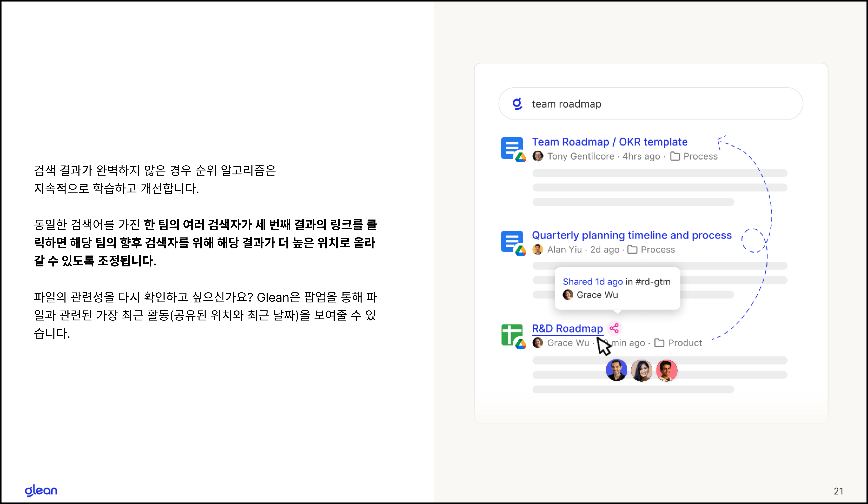Click the Glean logo in slide footer
Image resolution: width=868 pixels, height=504 pixels.
click(41, 490)
